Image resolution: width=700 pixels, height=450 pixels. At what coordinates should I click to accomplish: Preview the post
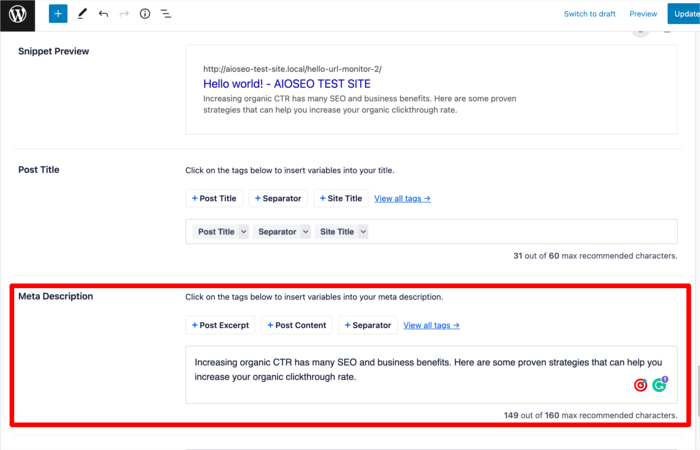[x=643, y=14]
